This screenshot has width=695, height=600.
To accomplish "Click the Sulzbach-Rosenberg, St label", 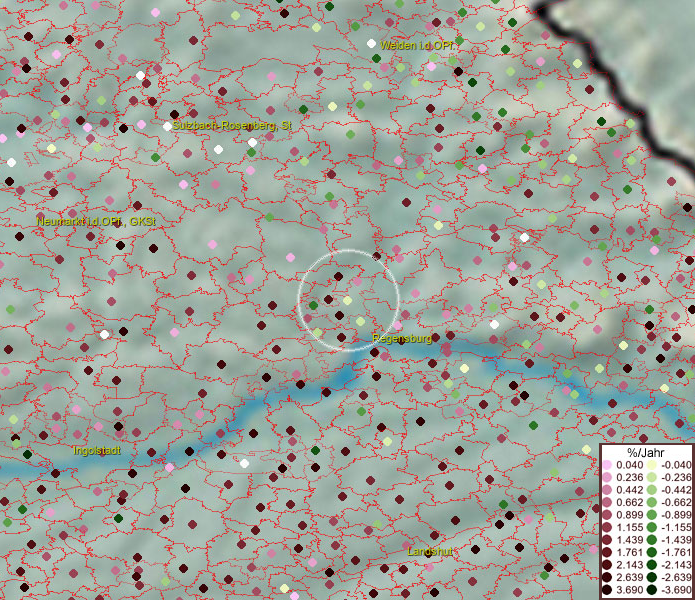I will coord(232,125).
